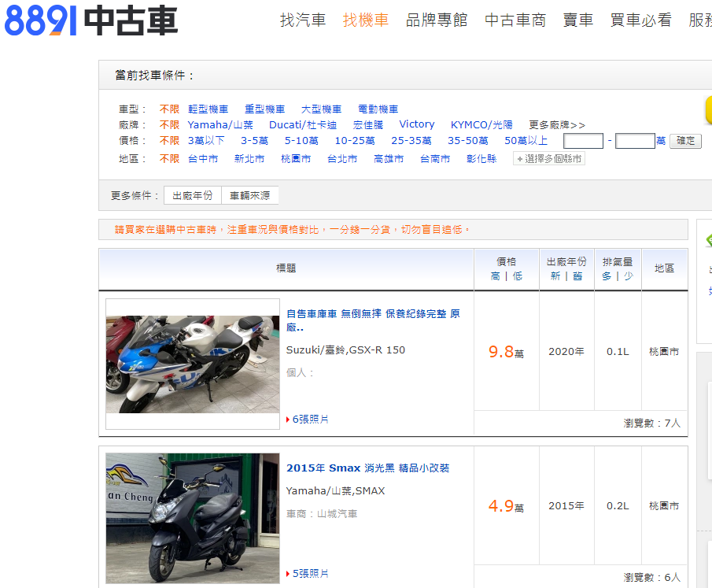Expand the 車輛來源 filter dropdown
The image size is (712, 588).
pos(249,195)
